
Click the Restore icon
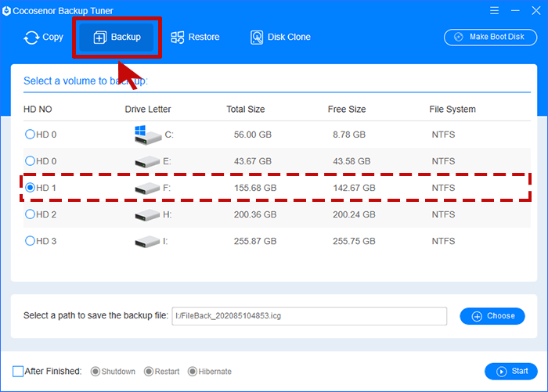coord(178,37)
